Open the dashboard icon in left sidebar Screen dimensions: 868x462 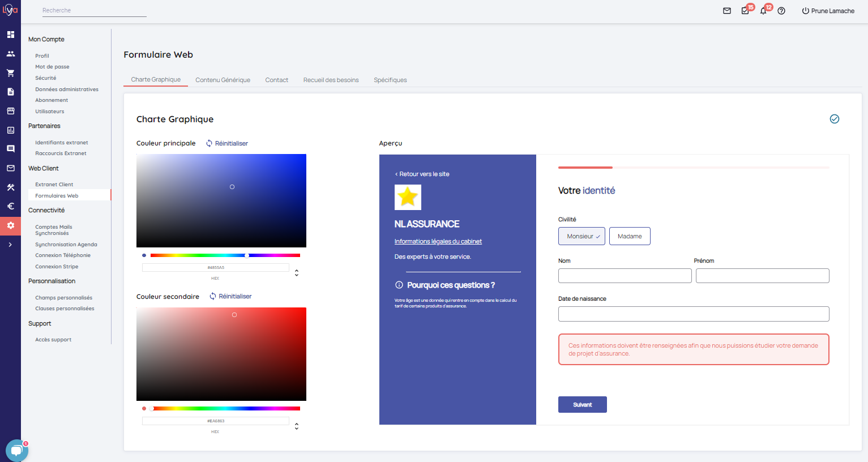[x=10, y=35]
